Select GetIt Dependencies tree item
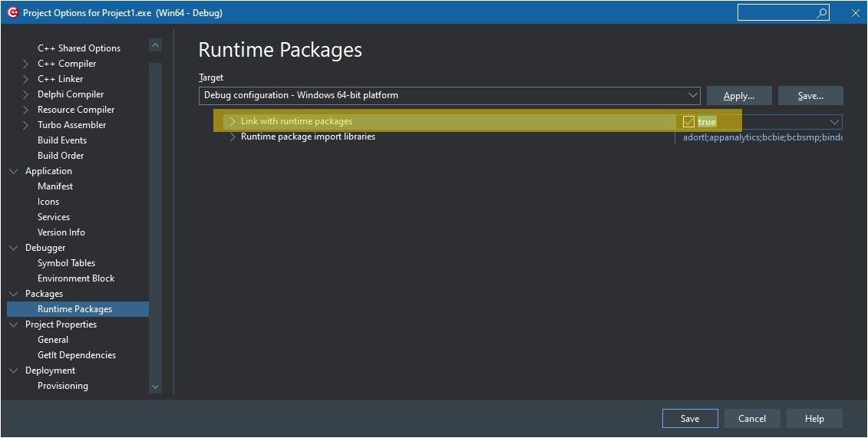Screen dimensions: 868x438 tap(77, 355)
